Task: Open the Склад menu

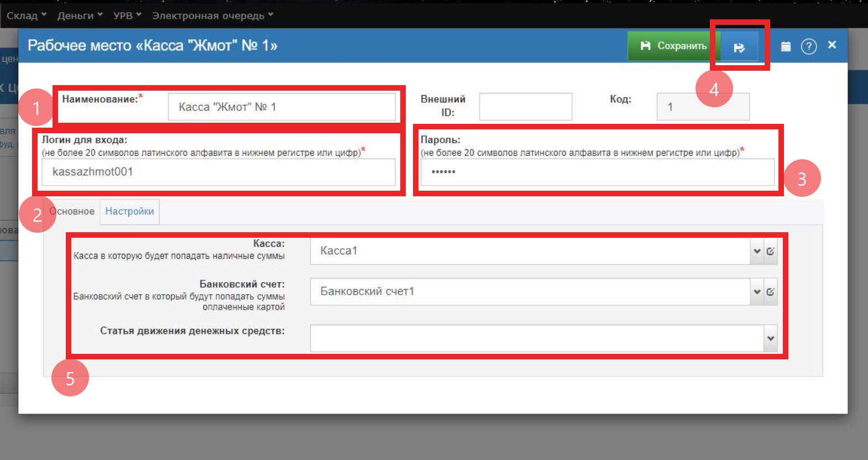Action: [26, 15]
